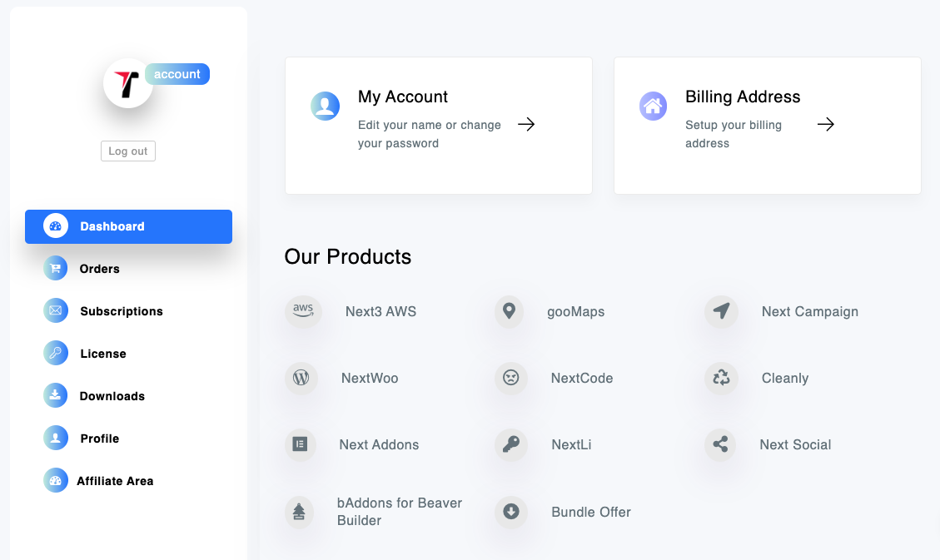
Task: Open the NextCode product link
Action: tap(582, 379)
